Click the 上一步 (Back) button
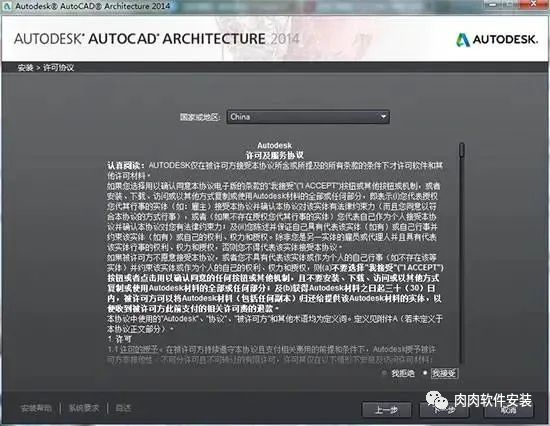The width and height of the screenshot is (550, 426). pos(387,410)
